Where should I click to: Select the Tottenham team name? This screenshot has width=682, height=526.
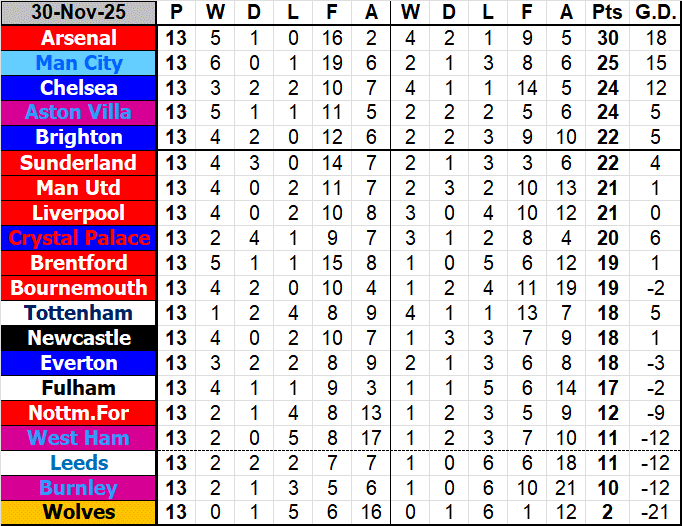tap(79, 313)
